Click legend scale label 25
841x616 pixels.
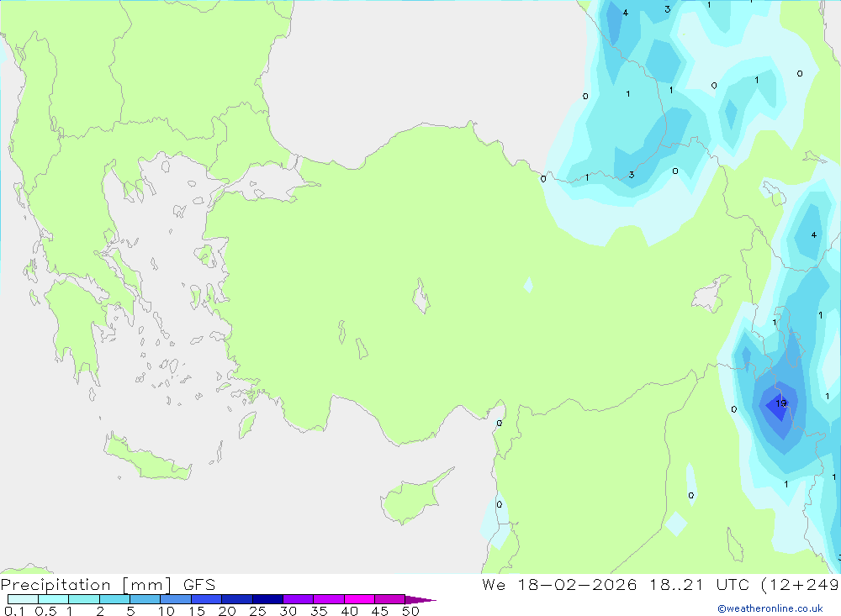(257, 611)
